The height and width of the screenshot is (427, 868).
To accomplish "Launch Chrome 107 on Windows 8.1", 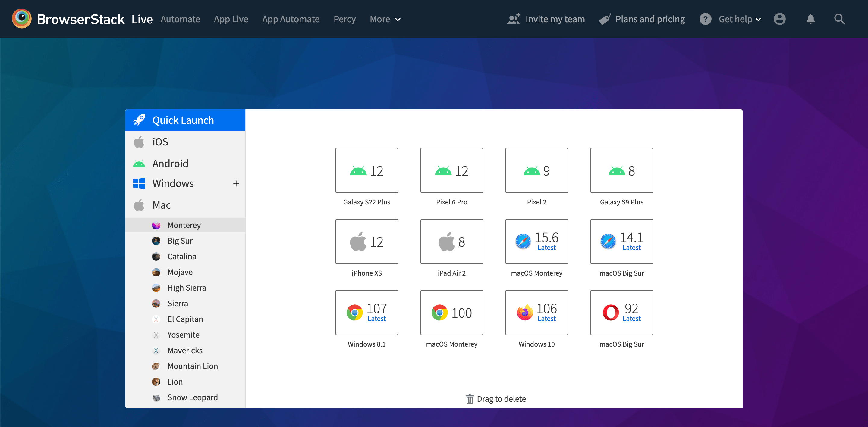I will [366, 313].
